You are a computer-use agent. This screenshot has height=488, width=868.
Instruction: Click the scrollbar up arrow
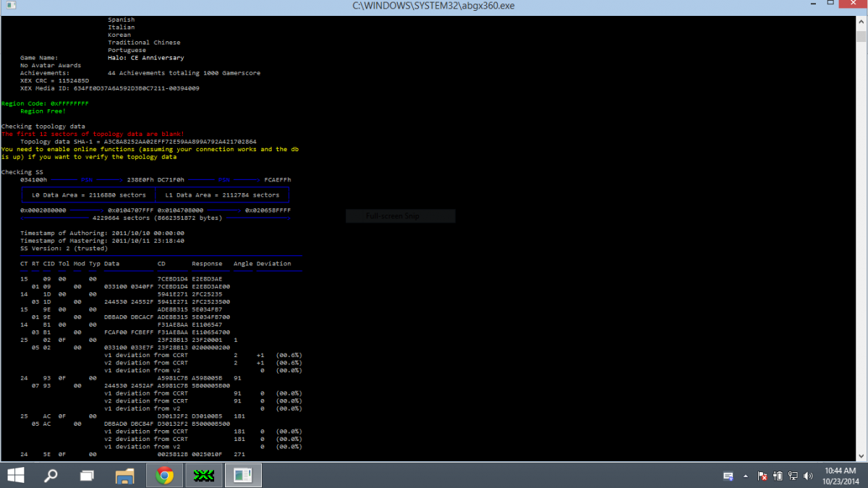(861, 21)
